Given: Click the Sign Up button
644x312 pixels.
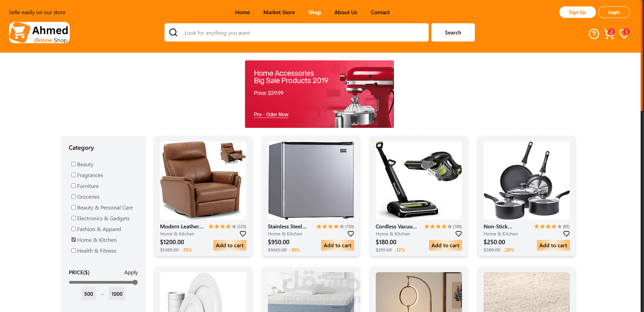Looking at the screenshot, I should click(577, 12).
